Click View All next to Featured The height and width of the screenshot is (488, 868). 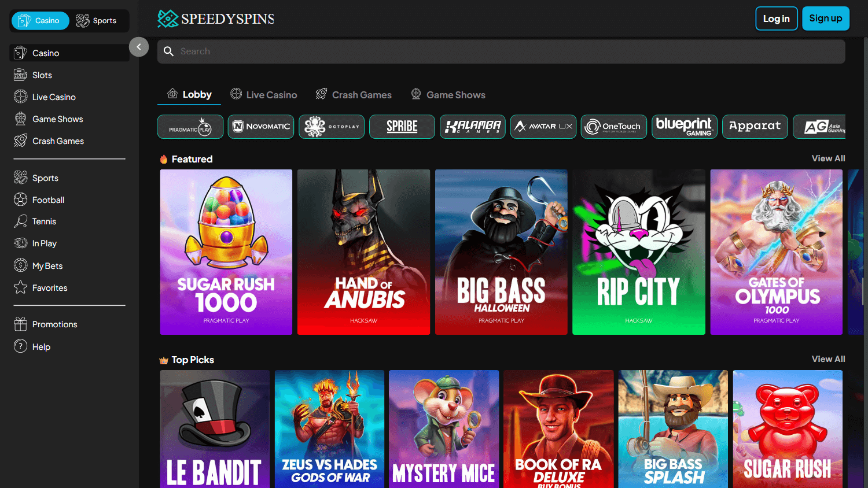[828, 158]
